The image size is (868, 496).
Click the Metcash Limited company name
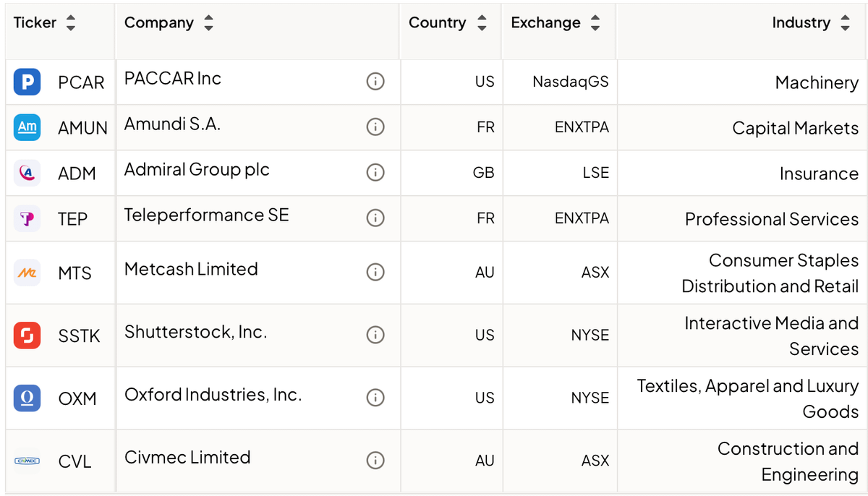pos(191,270)
